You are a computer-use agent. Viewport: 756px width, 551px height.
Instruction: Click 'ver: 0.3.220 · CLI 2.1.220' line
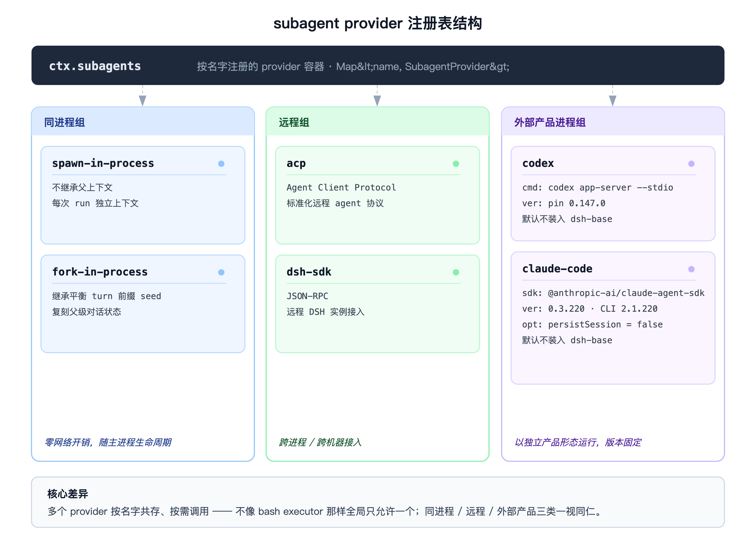click(590, 309)
